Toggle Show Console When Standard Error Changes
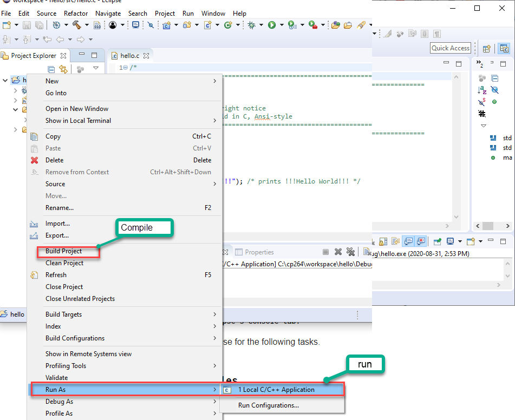 click(x=421, y=242)
